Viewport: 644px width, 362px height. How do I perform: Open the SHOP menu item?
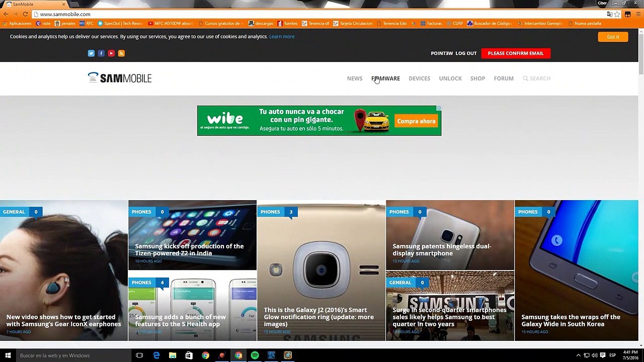click(x=477, y=78)
